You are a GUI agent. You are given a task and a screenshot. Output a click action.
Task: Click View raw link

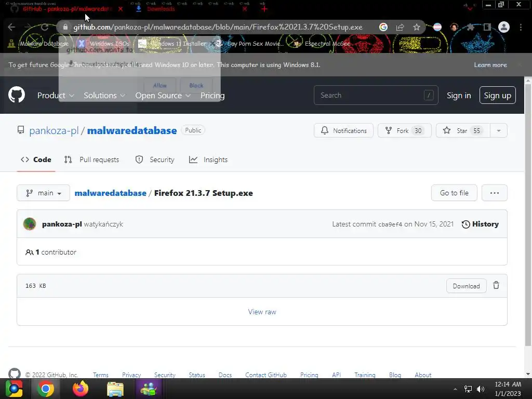262,312
